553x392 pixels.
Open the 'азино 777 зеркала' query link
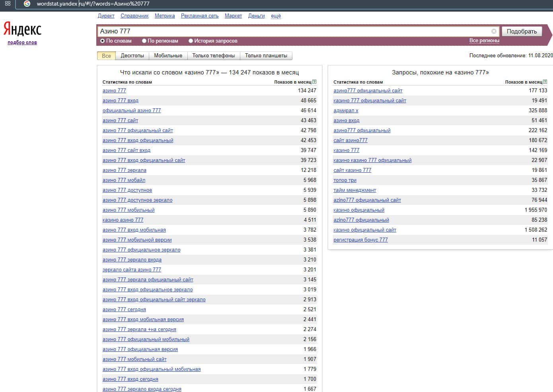125,170
